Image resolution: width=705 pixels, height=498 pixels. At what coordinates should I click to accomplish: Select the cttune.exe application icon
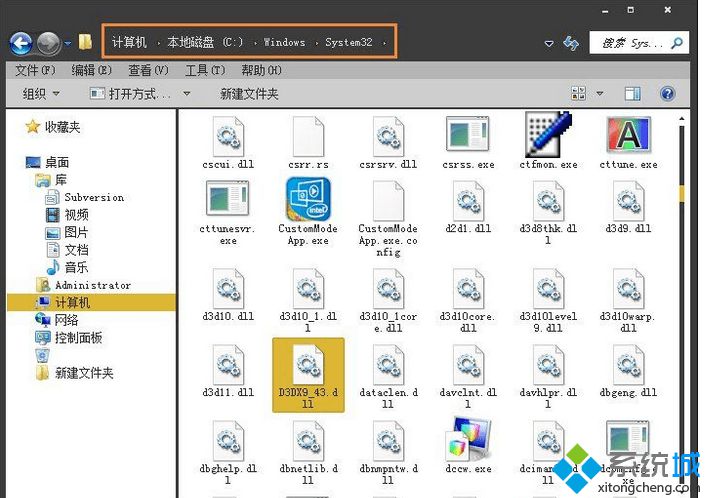tap(628, 136)
